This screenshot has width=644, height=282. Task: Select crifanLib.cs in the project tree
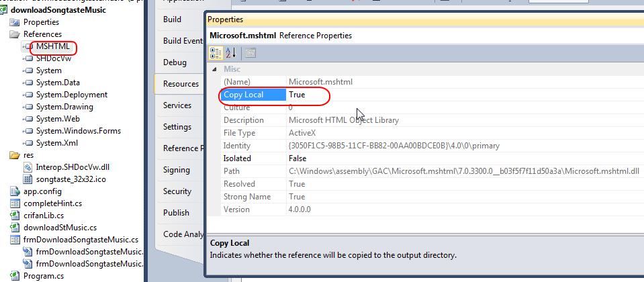(x=43, y=215)
